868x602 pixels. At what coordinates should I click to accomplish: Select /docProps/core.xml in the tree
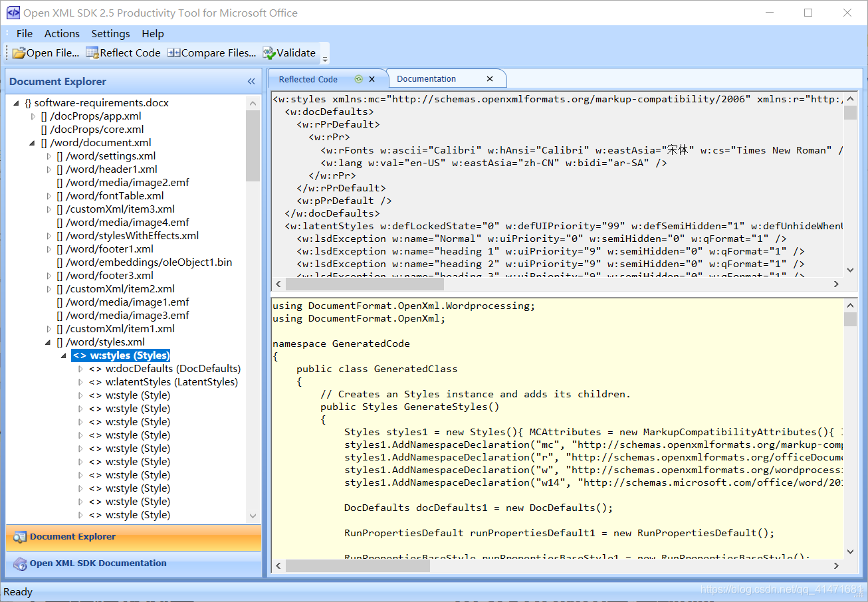click(92, 130)
